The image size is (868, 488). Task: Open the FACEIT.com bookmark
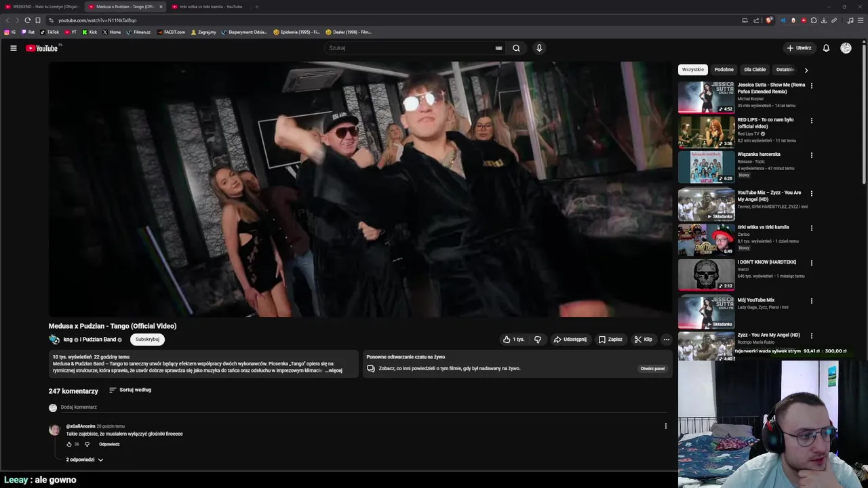point(171,32)
